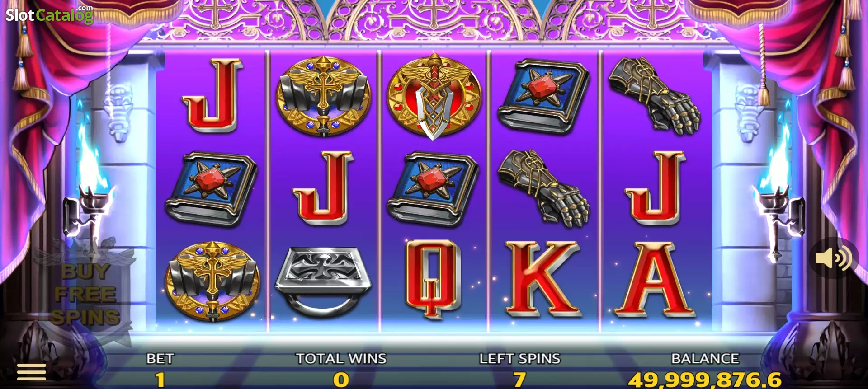Viewport: 868px width, 389px height.
Task: Open the hamburger menu
Action: pyautogui.click(x=32, y=372)
